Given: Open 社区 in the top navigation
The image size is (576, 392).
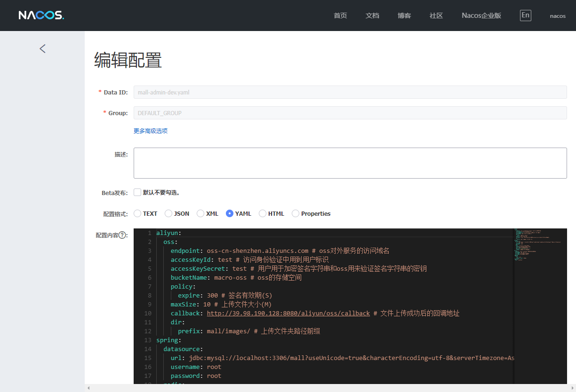Looking at the screenshot, I should tap(436, 16).
